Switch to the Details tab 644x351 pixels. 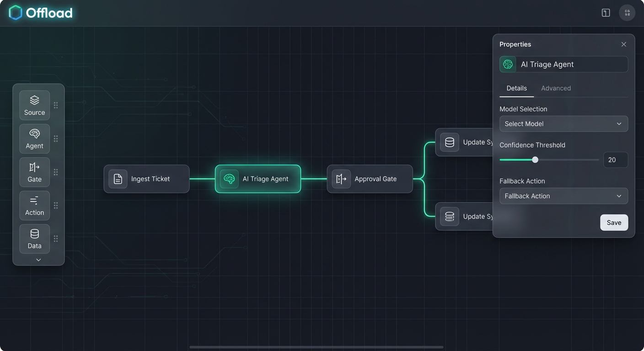(x=516, y=88)
